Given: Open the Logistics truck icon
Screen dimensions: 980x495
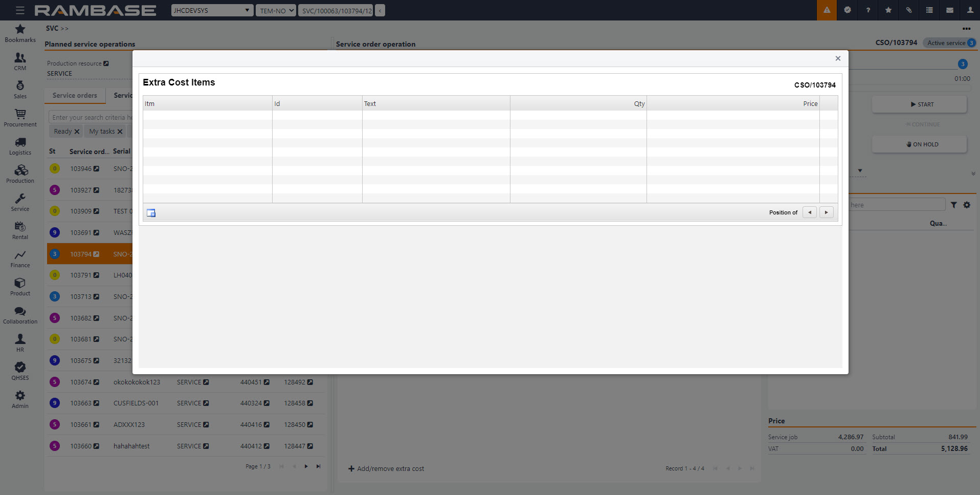Looking at the screenshot, I should pos(20,142).
